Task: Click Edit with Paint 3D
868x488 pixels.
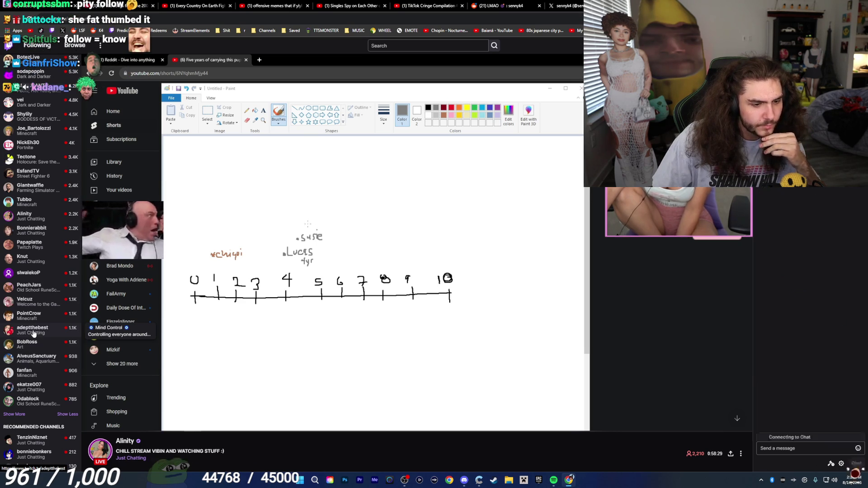Action: pyautogui.click(x=528, y=115)
